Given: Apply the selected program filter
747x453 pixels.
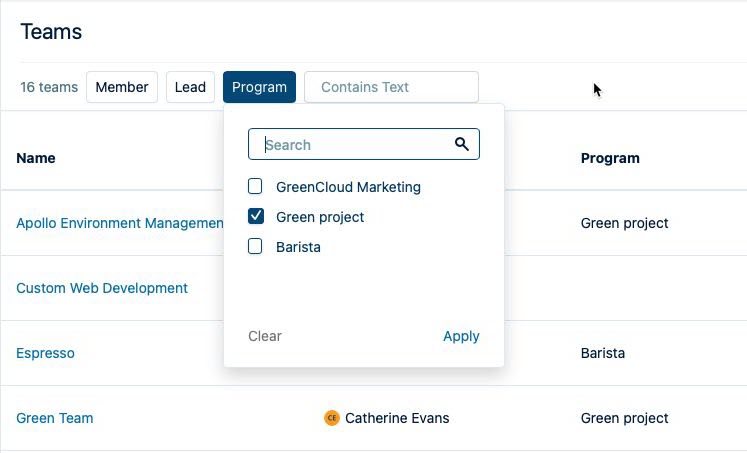Looking at the screenshot, I should pyautogui.click(x=461, y=336).
